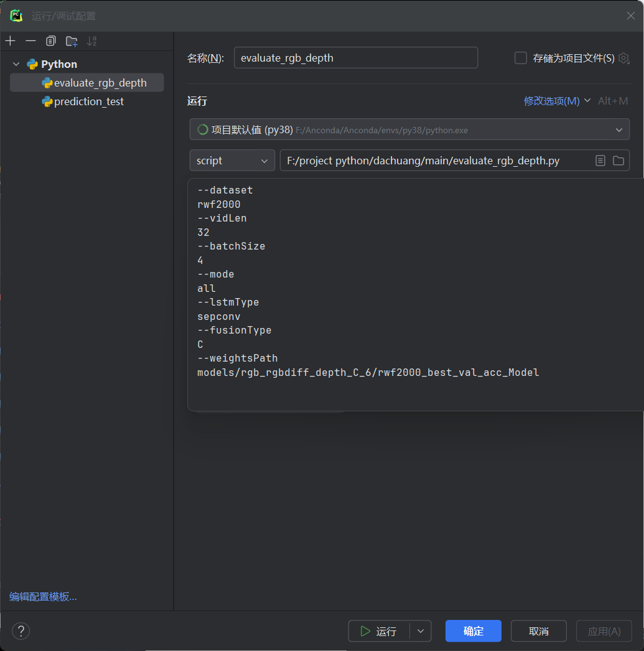Click the copy configuration icon

[51, 41]
